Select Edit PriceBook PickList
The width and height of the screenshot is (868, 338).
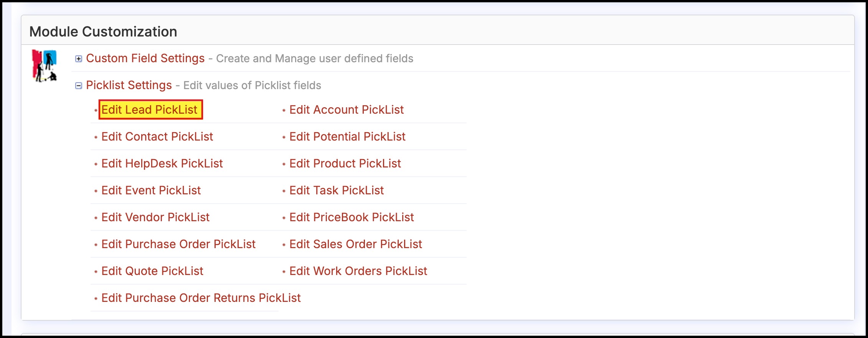(x=351, y=217)
